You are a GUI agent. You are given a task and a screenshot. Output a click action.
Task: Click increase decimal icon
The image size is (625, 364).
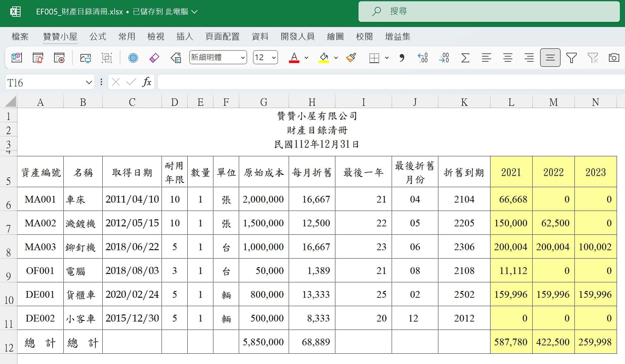(x=423, y=58)
